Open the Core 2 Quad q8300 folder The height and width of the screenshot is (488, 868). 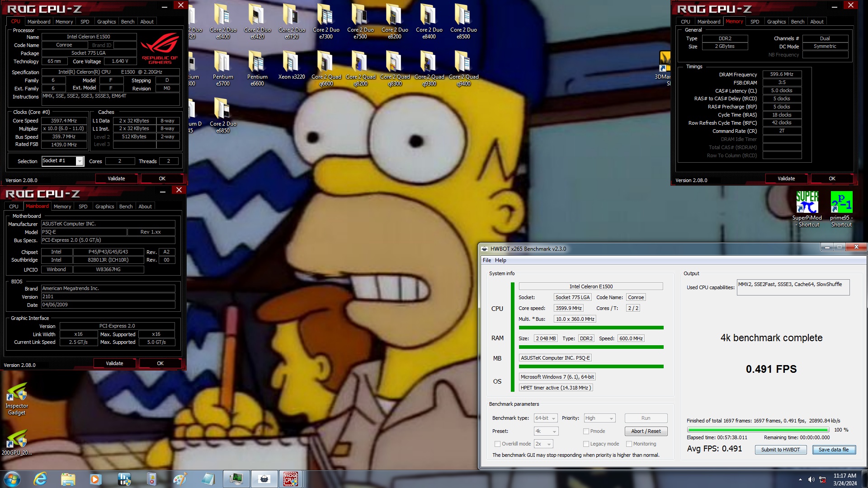[395, 68]
